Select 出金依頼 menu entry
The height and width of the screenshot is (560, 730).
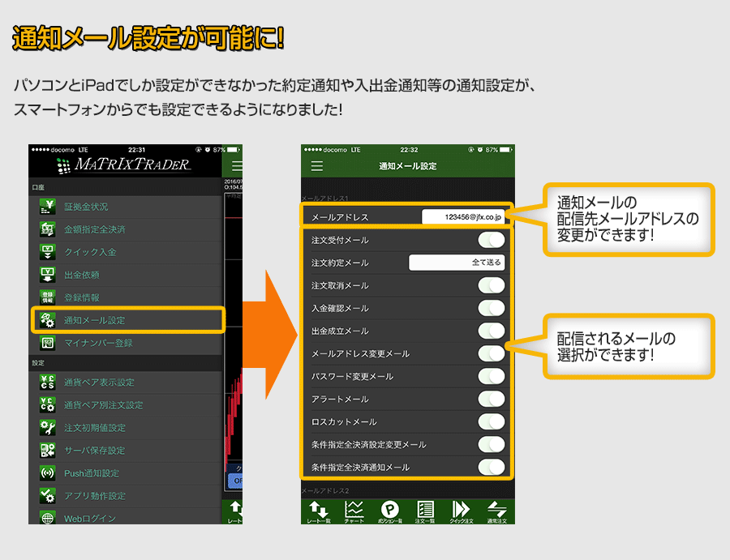pyautogui.click(x=126, y=275)
